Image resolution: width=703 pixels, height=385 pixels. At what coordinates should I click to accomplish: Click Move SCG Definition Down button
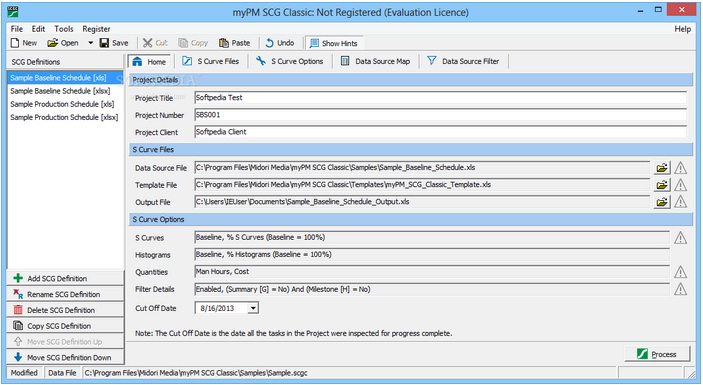pos(65,357)
